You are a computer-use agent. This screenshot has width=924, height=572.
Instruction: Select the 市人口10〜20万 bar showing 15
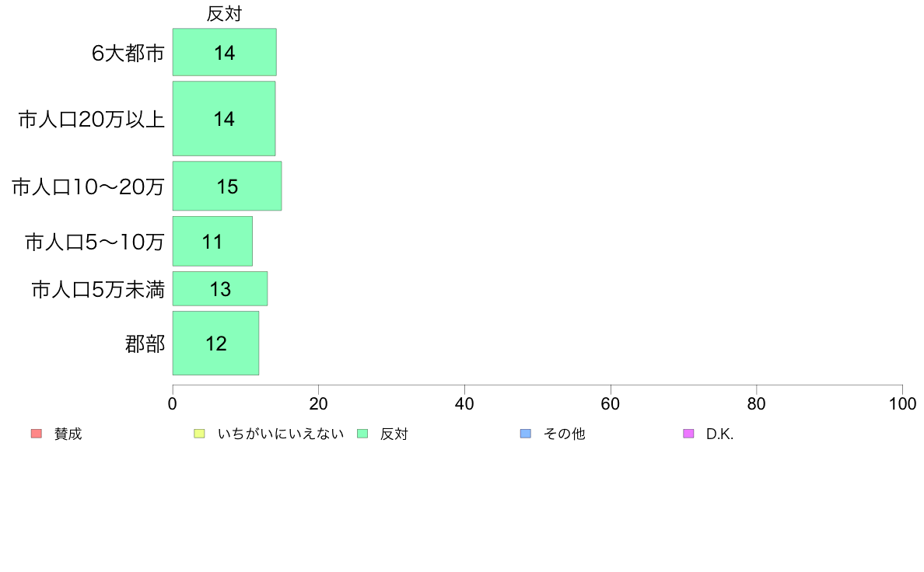227,187
